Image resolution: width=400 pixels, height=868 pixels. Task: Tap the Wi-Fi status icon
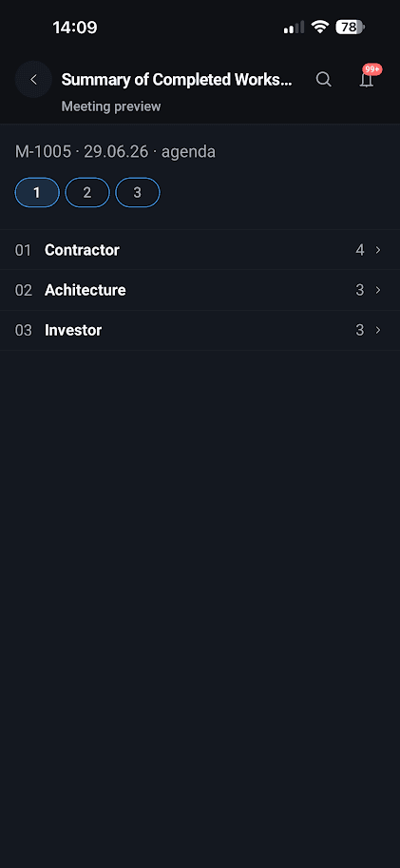pos(320,28)
